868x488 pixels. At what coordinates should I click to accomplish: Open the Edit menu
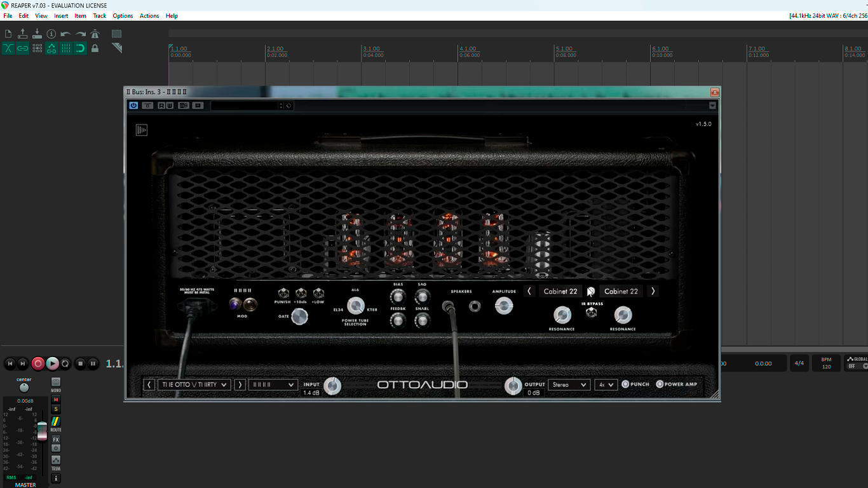(x=24, y=16)
